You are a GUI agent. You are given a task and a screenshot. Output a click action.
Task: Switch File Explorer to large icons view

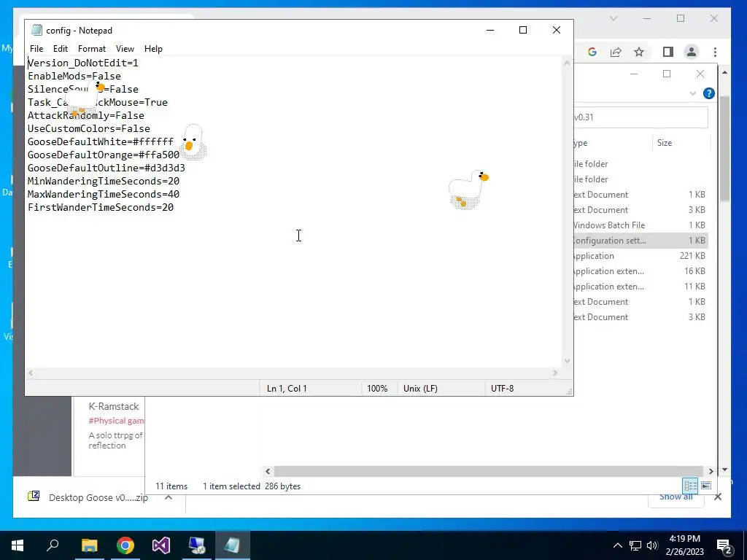pyautogui.click(x=706, y=485)
